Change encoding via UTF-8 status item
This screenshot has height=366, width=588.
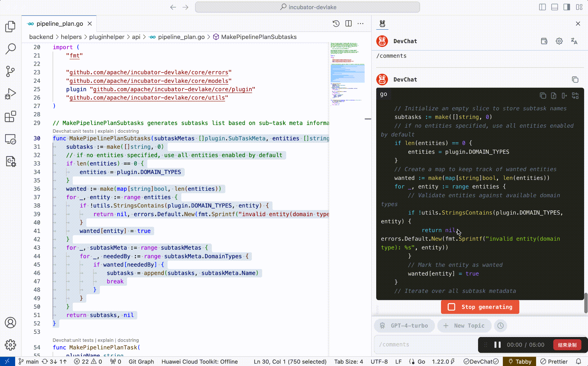[x=379, y=361]
